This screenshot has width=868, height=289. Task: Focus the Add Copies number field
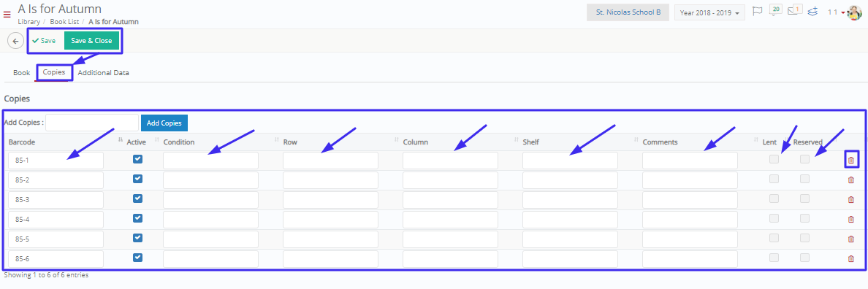[92, 123]
